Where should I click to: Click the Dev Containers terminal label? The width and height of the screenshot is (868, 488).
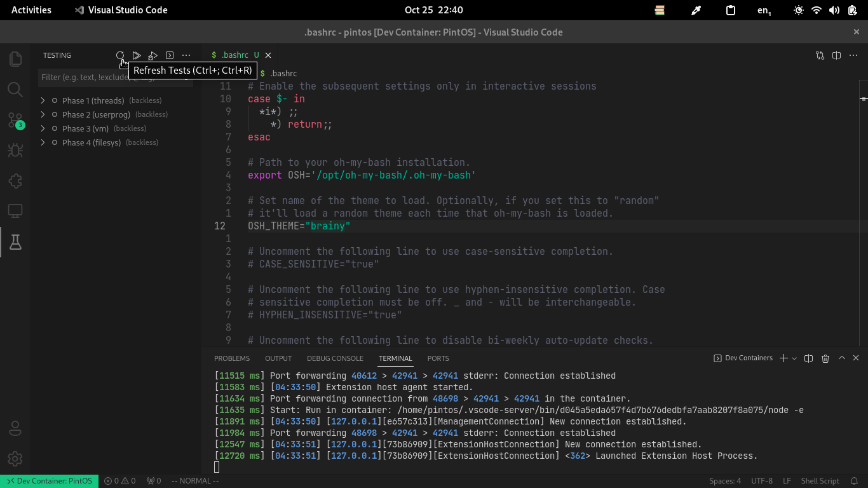tap(743, 358)
